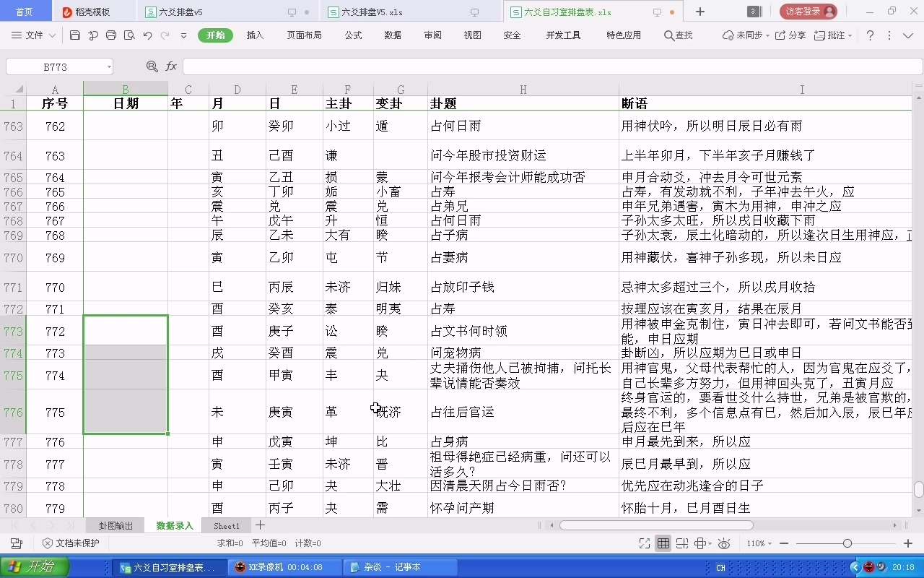Add a new sheet with plus icon
The height and width of the screenshot is (578, 924).
tap(261, 525)
